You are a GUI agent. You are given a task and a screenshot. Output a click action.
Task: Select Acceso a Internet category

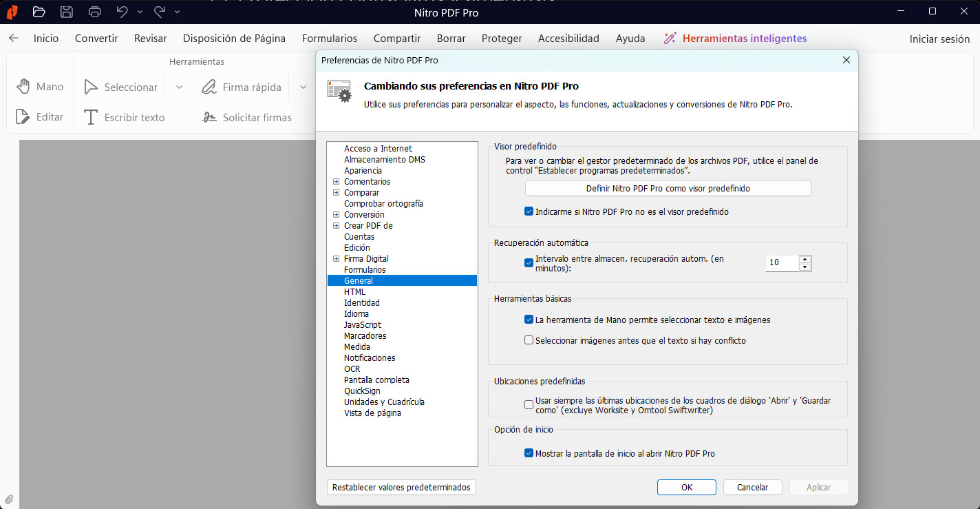tap(378, 149)
